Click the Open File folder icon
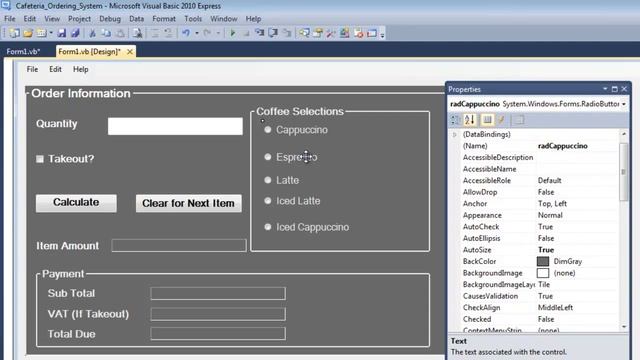 [x=28, y=33]
